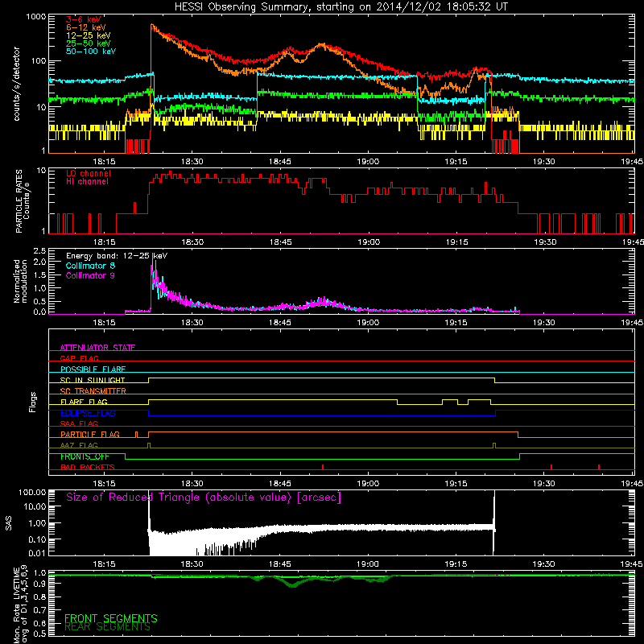Click the 0.9 tick on livetime axis
This screenshot has width=644, height=644.
tap(39, 584)
